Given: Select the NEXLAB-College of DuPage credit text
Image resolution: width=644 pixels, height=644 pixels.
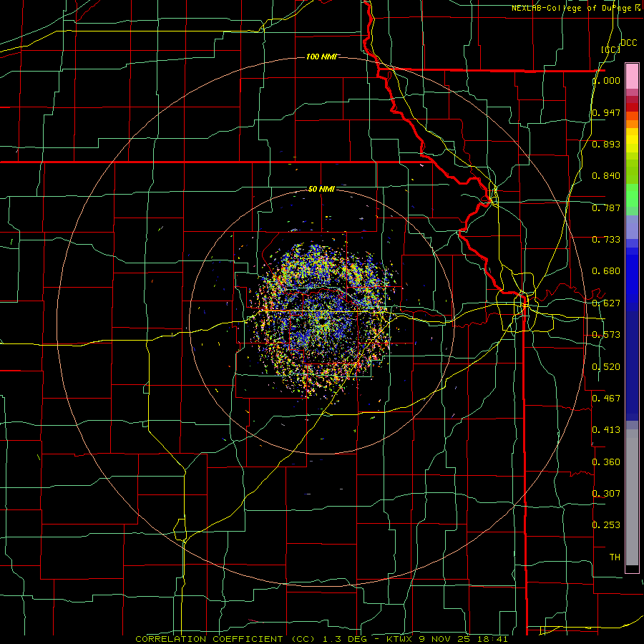Looking at the screenshot, I should (576, 8).
